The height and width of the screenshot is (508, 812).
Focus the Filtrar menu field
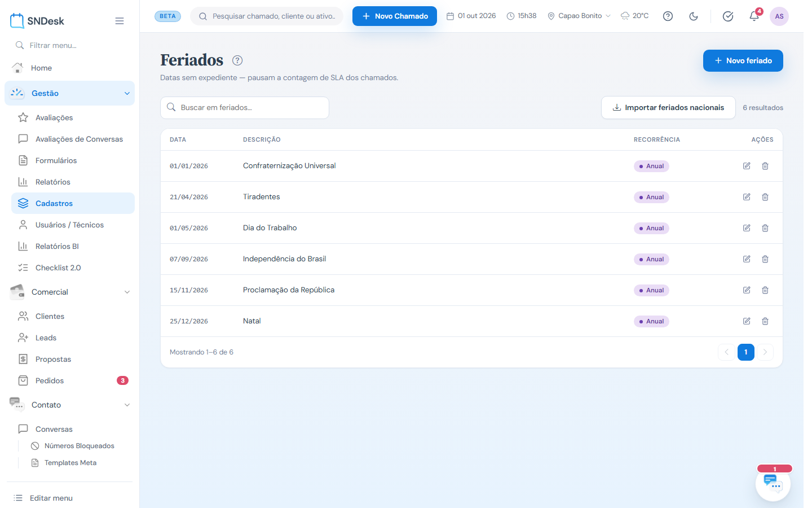70,45
